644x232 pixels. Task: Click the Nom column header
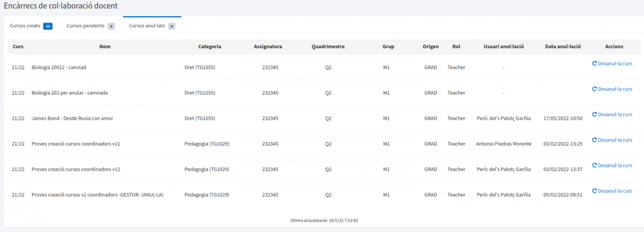105,47
